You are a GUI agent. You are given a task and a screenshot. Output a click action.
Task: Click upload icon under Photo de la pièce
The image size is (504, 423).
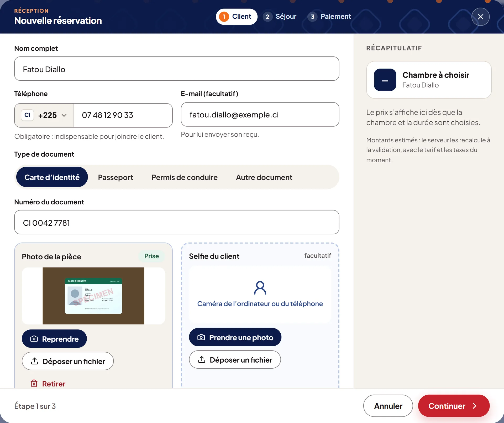click(35, 361)
